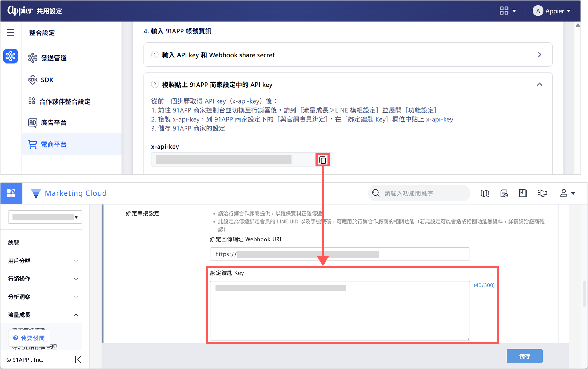Image resolution: width=588 pixels, height=369 pixels.
Task: Click the 綁定鑰匙 Key textarea
Action: [340, 311]
